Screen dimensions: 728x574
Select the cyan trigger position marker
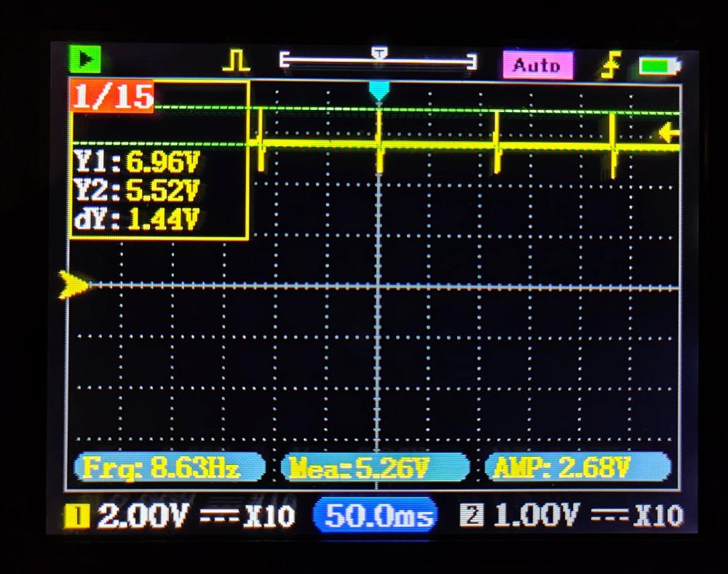379,90
